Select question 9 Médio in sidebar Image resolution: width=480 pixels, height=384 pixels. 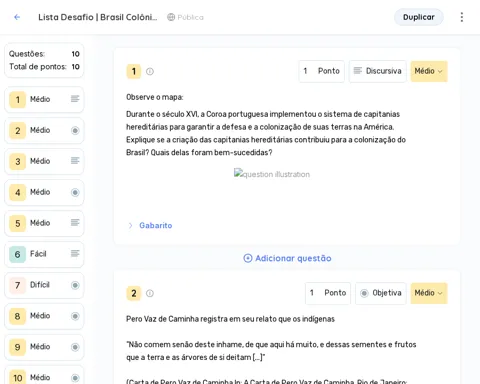(x=44, y=347)
